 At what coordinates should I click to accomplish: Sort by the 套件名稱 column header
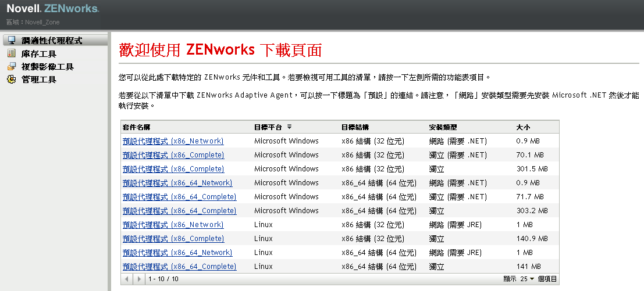136,127
